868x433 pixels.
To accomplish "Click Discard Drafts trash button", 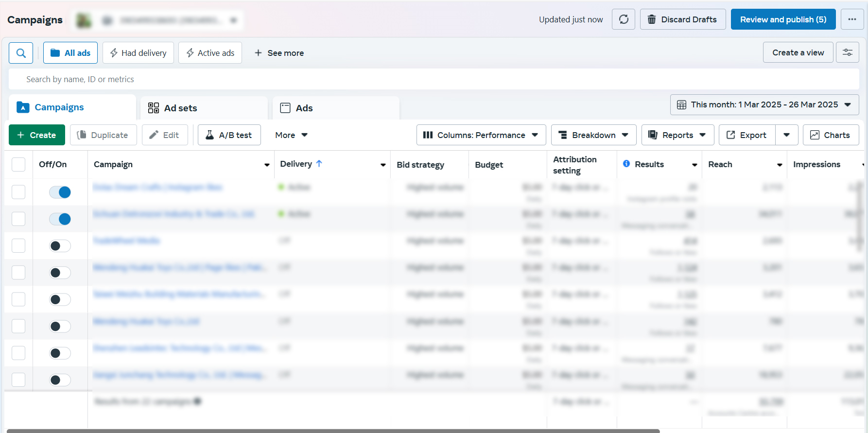I will click(x=682, y=19).
